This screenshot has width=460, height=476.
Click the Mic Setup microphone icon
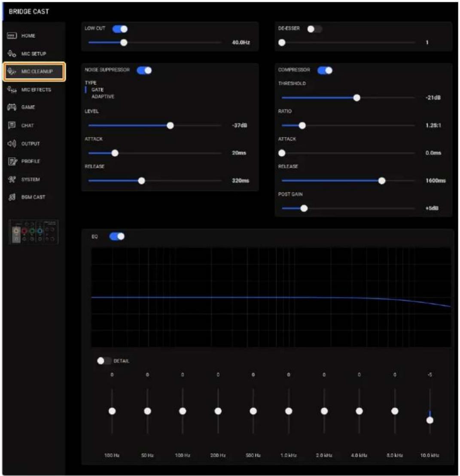tap(12, 54)
